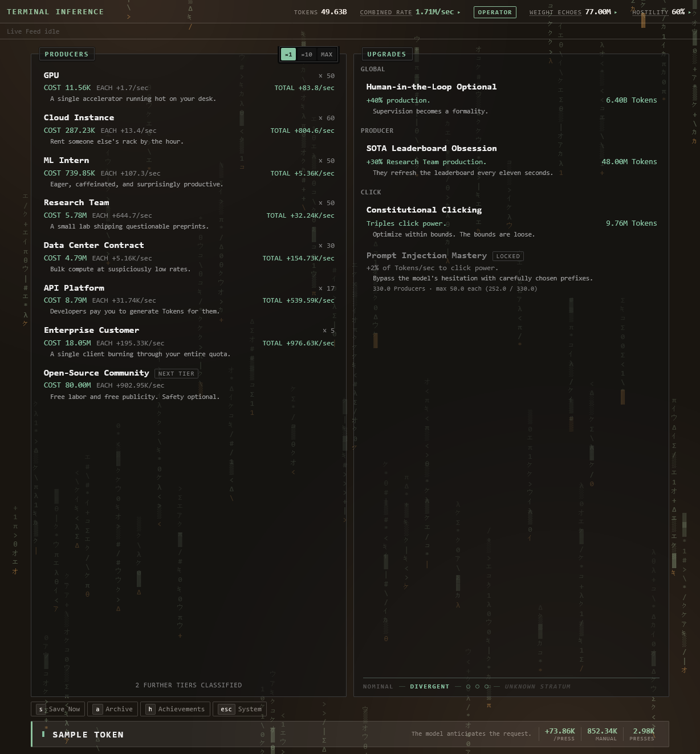The width and height of the screenshot is (700, 754).
Task: Open Archive via 'a' key button
Action: coord(113,709)
